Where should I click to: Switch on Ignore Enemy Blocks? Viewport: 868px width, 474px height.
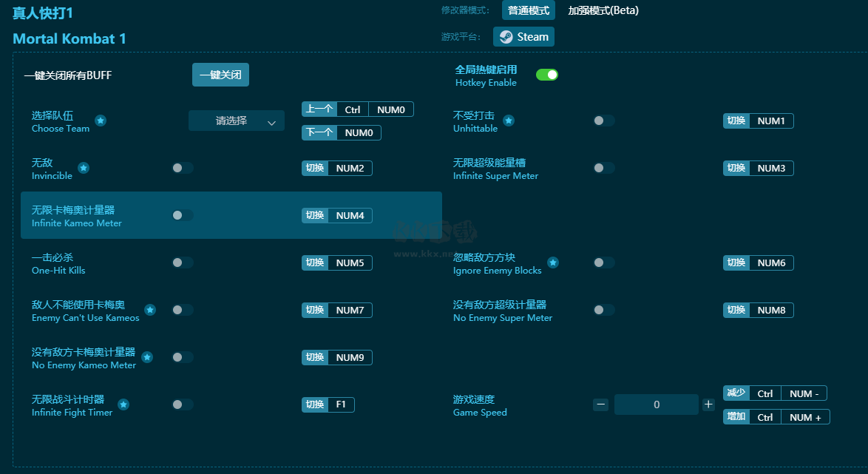(x=603, y=263)
